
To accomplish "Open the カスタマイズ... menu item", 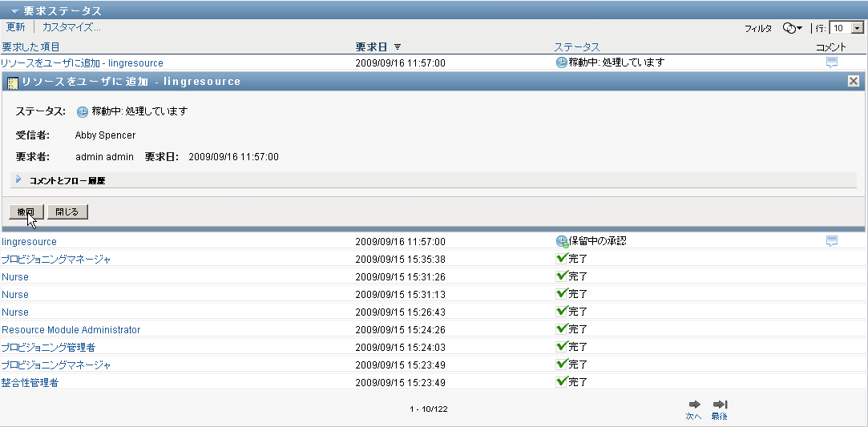I will click(71, 27).
